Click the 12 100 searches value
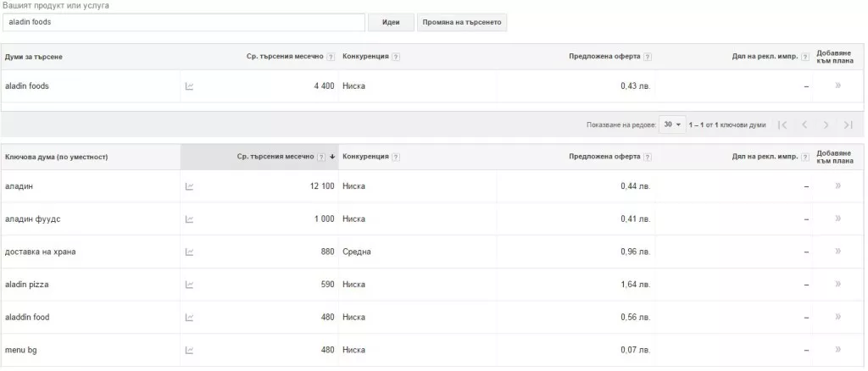Screen dimensions: 868x371 pos(322,186)
